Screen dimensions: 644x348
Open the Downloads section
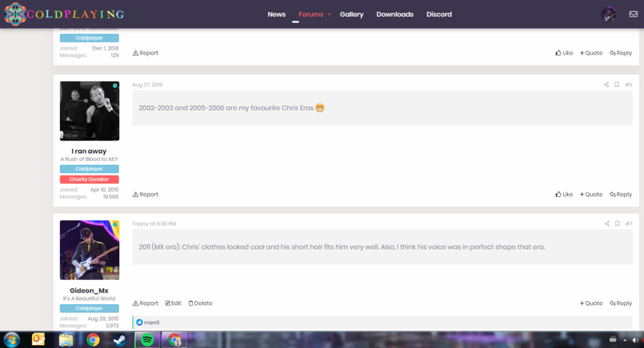coord(395,14)
